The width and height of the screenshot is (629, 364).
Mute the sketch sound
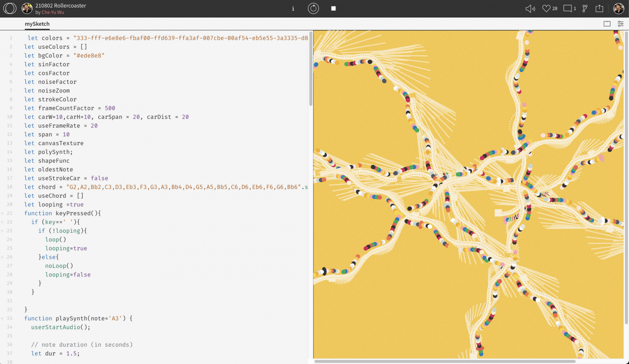pos(530,9)
